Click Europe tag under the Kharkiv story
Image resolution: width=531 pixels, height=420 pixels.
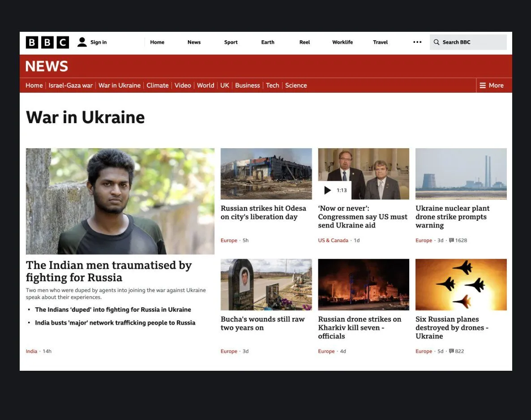pos(326,351)
